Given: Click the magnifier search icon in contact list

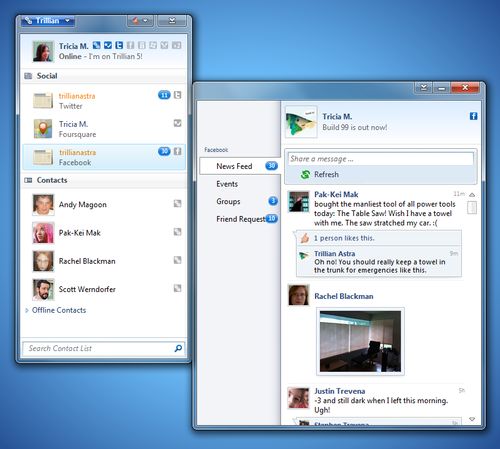Looking at the screenshot, I should click(x=178, y=348).
